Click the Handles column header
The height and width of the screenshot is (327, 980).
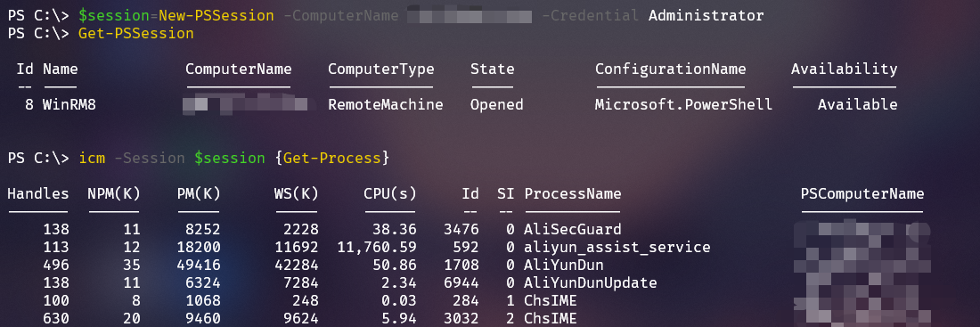click(38, 194)
